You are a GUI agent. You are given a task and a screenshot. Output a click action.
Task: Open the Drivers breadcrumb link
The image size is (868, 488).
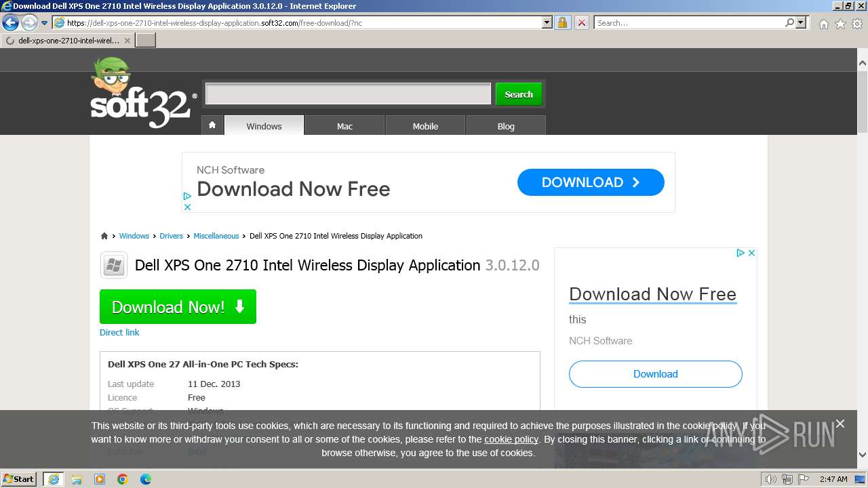coord(172,236)
